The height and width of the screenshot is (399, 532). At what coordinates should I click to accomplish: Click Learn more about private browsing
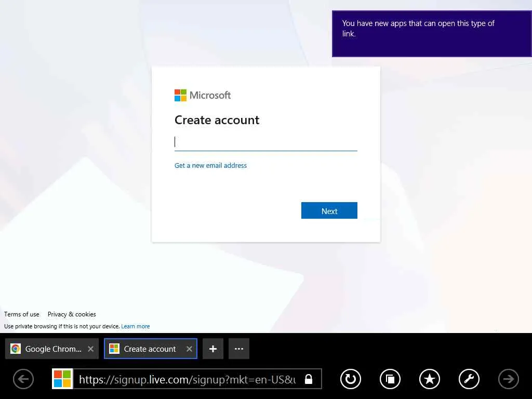coord(136,326)
